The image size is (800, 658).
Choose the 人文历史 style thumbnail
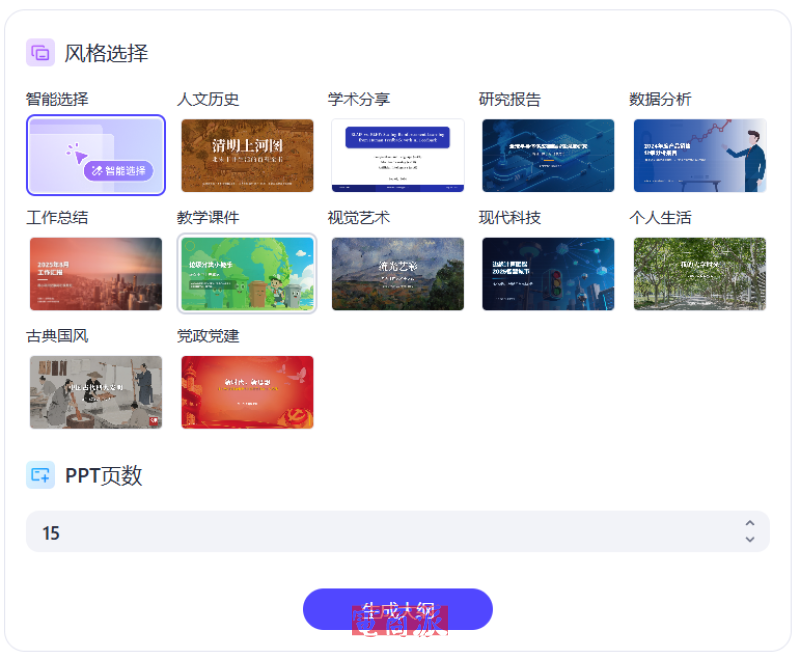click(247, 155)
